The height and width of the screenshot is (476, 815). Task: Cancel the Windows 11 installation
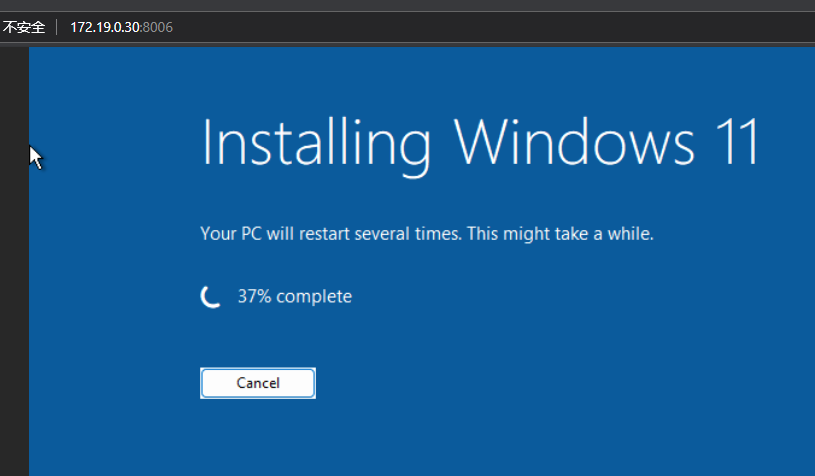pyautogui.click(x=258, y=383)
